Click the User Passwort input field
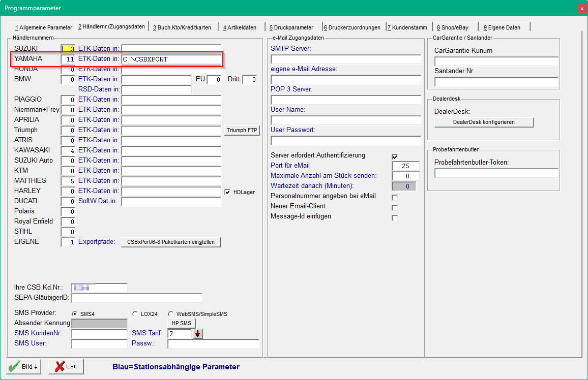This screenshot has height=380, width=588. 346,140
